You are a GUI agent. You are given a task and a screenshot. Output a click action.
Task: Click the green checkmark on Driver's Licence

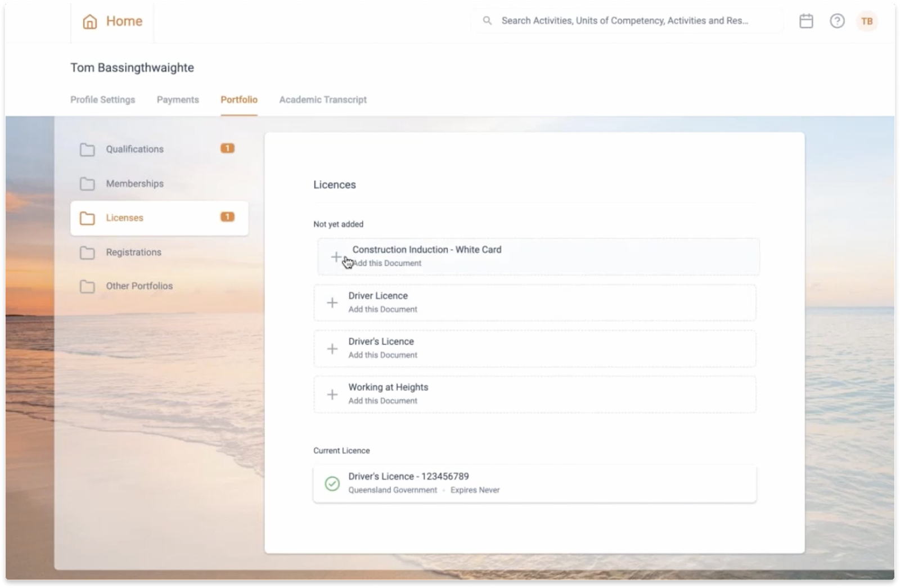[332, 484]
